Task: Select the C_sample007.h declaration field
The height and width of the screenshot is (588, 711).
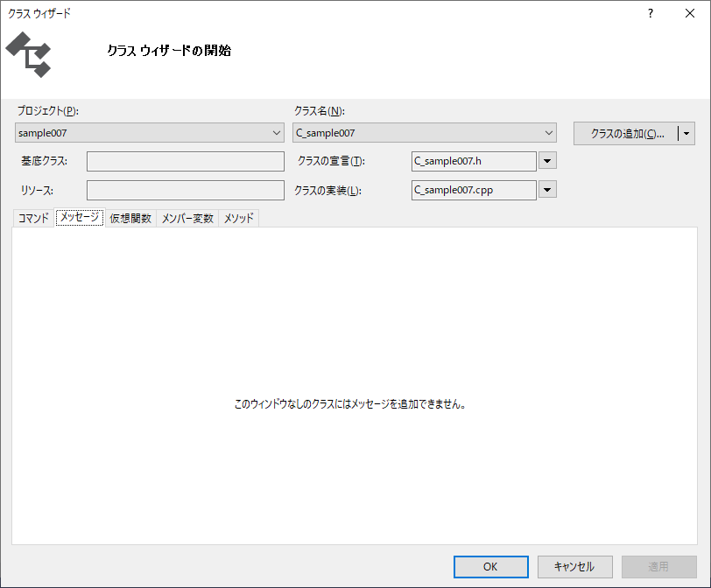Action: tap(473, 161)
